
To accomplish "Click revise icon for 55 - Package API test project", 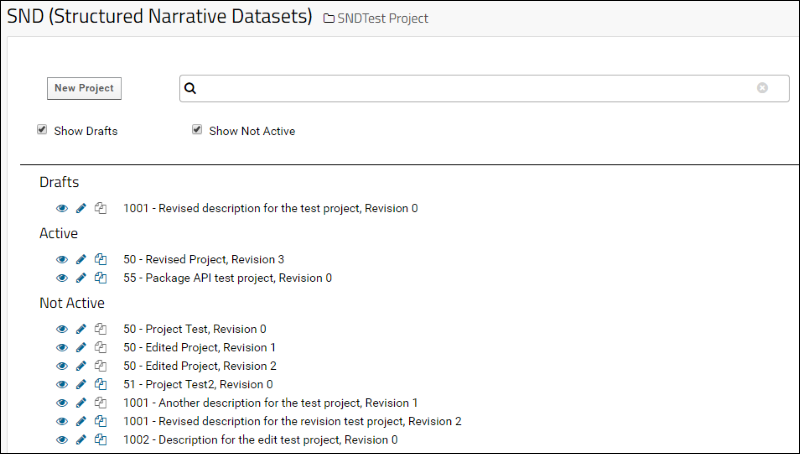I will pos(101,278).
